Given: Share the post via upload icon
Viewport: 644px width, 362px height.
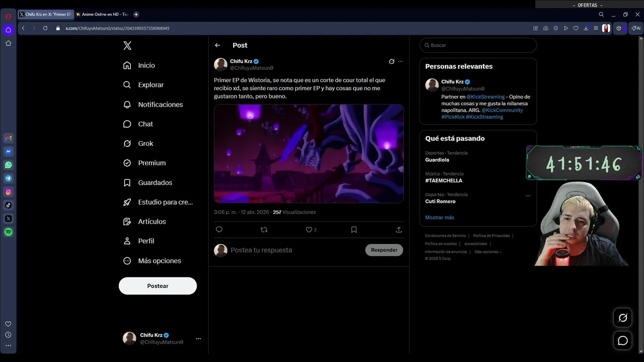Looking at the screenshot, I should click(x=398, y=229).
